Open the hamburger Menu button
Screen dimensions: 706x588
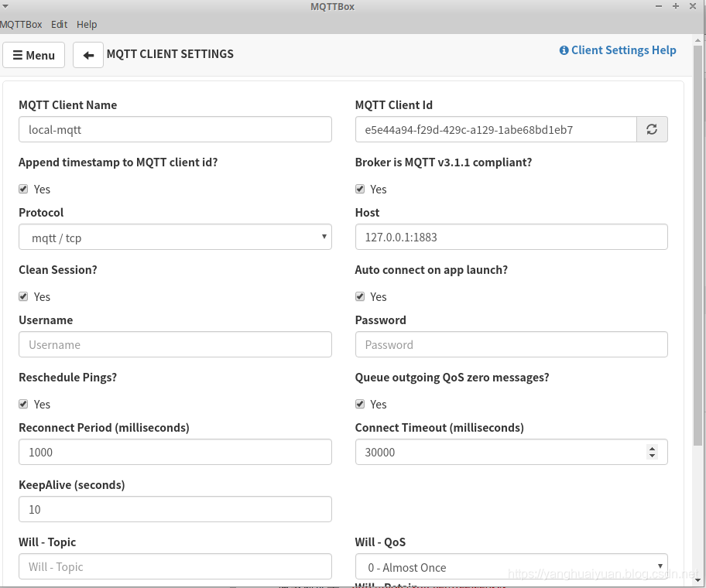34,55
